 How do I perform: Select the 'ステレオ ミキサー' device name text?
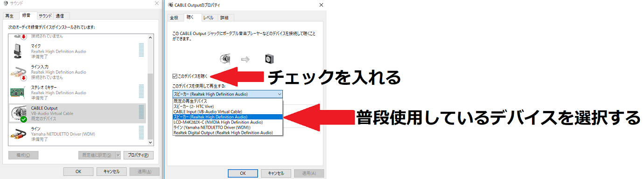coord(44,87)
